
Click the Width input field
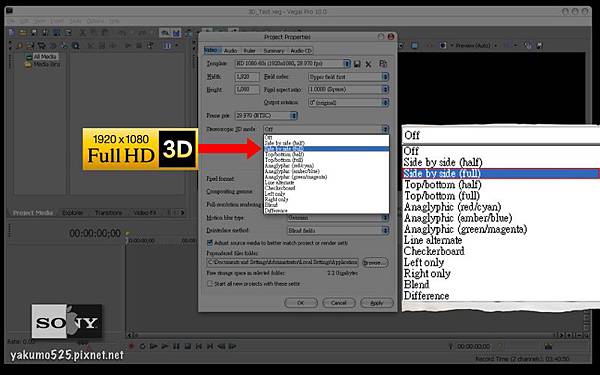tap(247, 77)
